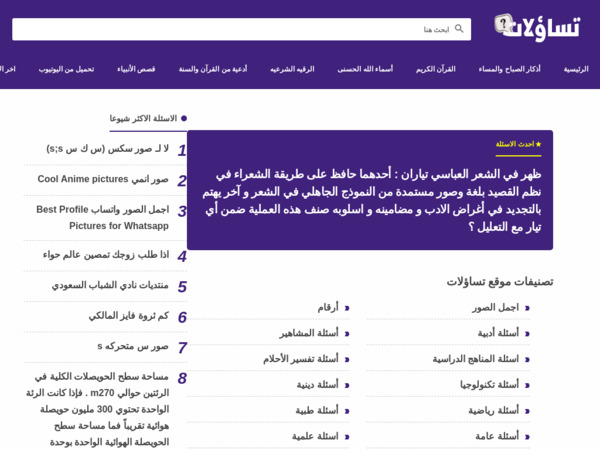Open Best Profile Pictures for Whatsapp question
600x450 pixels.
[103, 217]
